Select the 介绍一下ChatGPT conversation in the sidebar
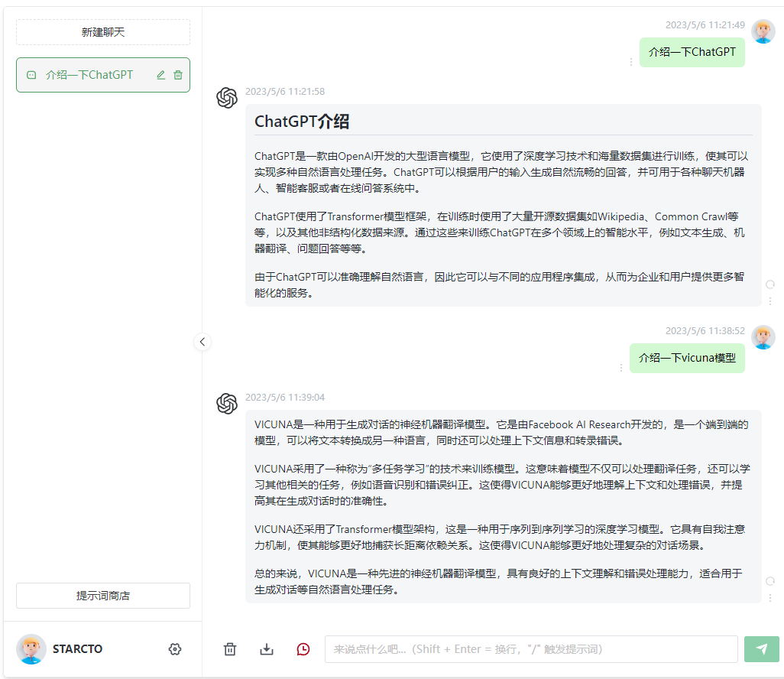The height and width of the screenshot is (679, 784). pyautogui.click(x=103, y=75)
